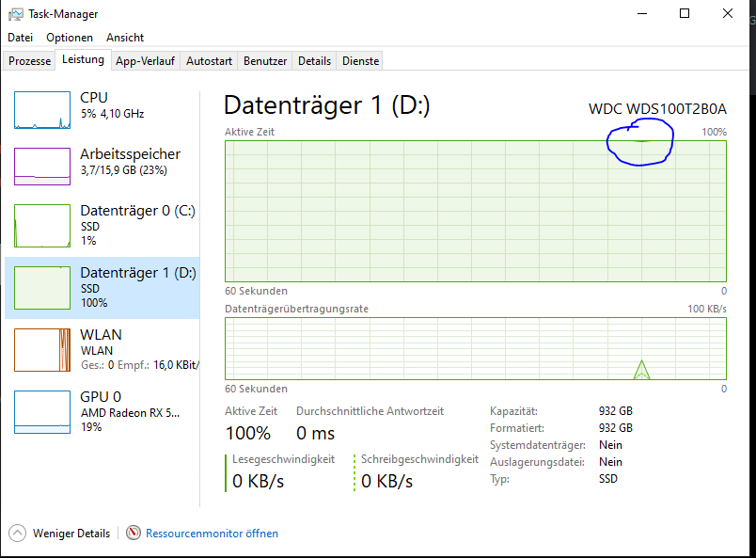Click the Lesegeschwindigkeit 0 KB/s value

click(x=258, y=481)
